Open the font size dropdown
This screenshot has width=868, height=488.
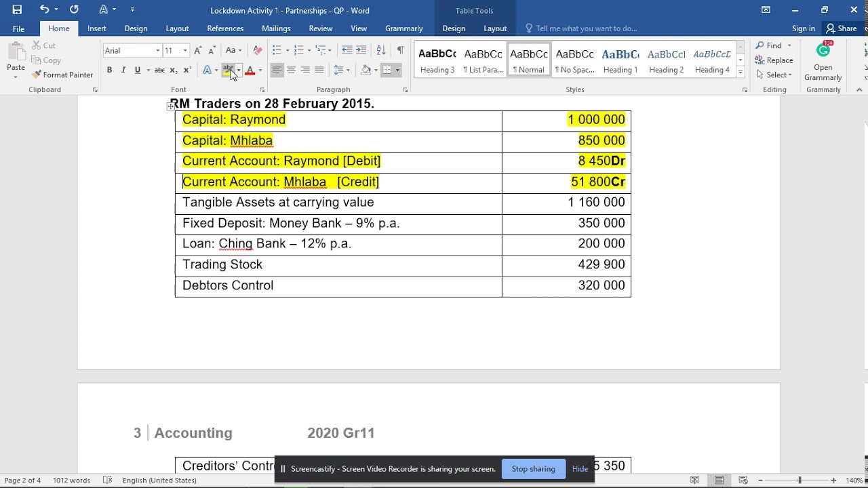[x=185, y=50]
